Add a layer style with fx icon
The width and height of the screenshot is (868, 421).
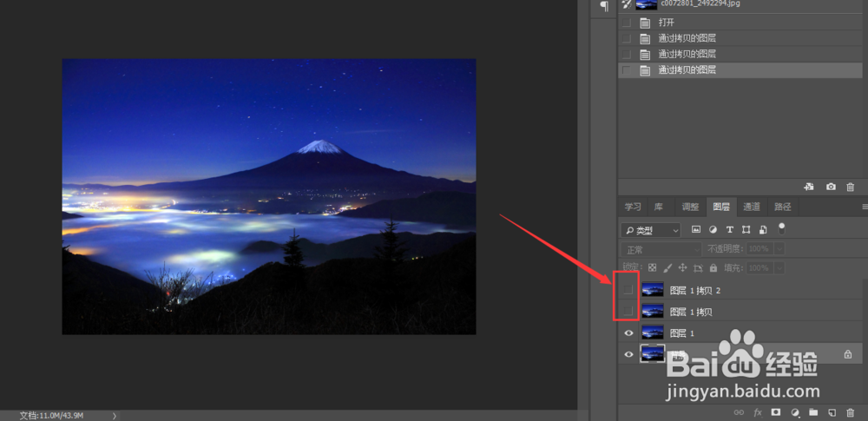point(758,412)
